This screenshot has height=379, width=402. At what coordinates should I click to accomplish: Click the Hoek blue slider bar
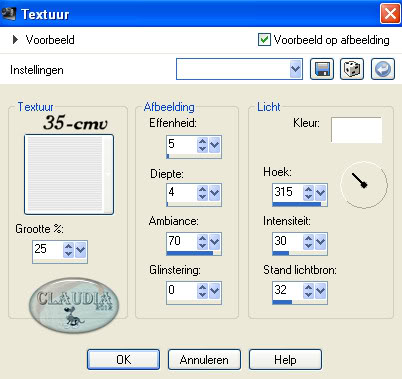click(297, 204)
